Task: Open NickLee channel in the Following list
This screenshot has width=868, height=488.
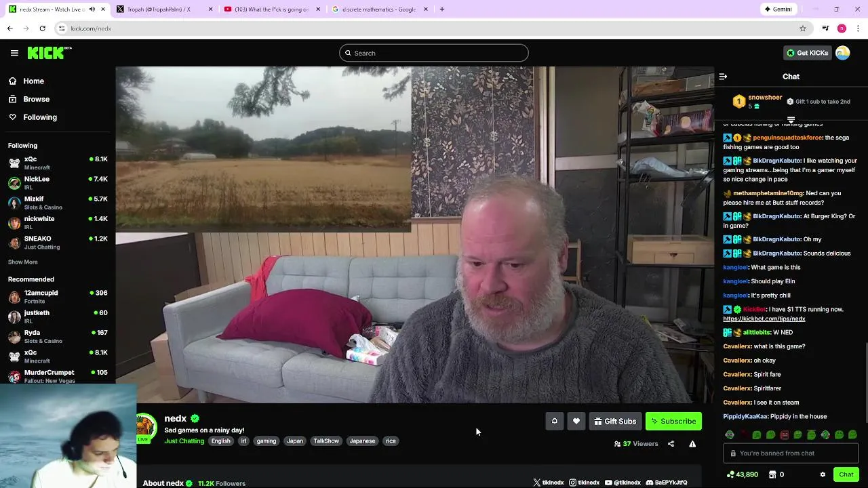Action: coord(58,183)
